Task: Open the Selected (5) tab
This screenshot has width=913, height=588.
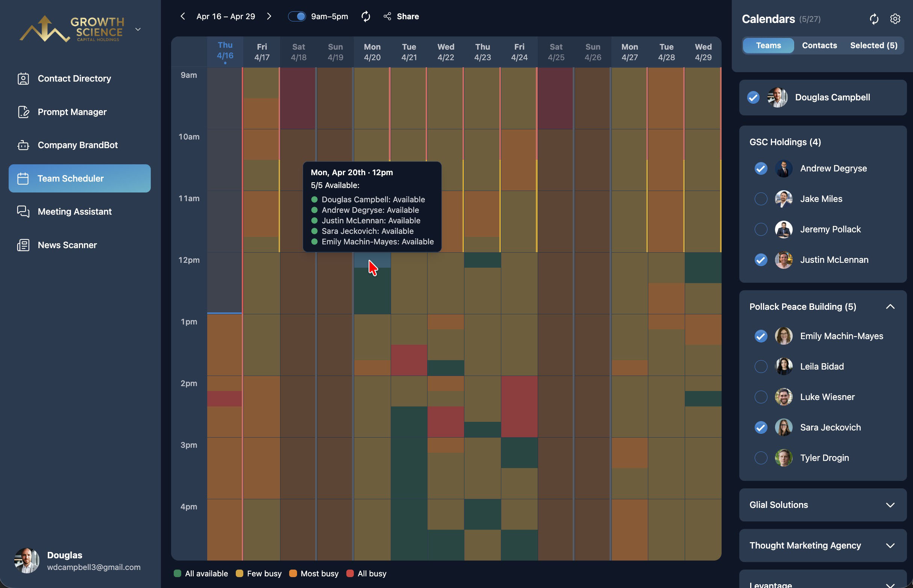Action: tap(873, 45)
